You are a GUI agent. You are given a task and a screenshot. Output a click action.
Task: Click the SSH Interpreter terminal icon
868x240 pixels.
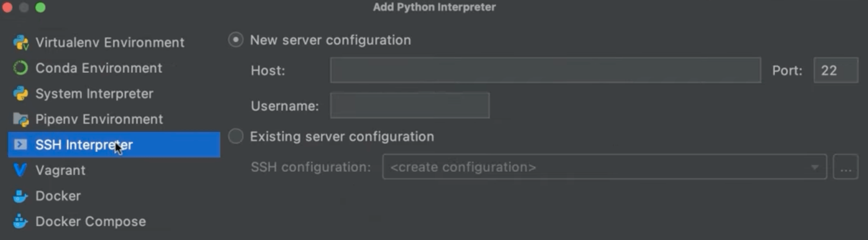[x=21, y=145]
